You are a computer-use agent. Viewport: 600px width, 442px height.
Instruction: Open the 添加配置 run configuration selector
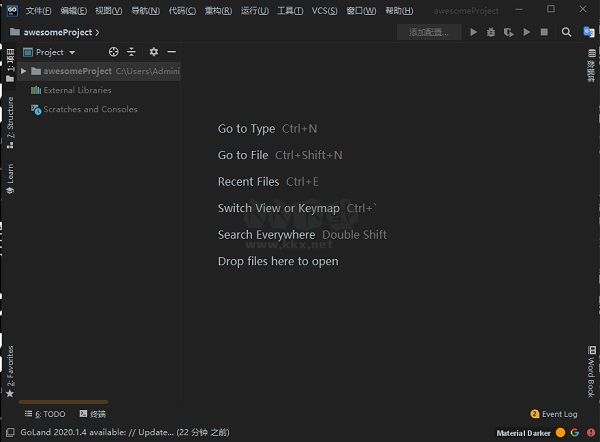(x=429, y=32)
